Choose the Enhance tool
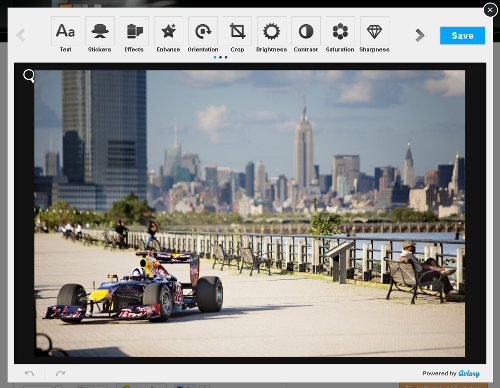Screen dimensions: 500x388 [168, 35]
